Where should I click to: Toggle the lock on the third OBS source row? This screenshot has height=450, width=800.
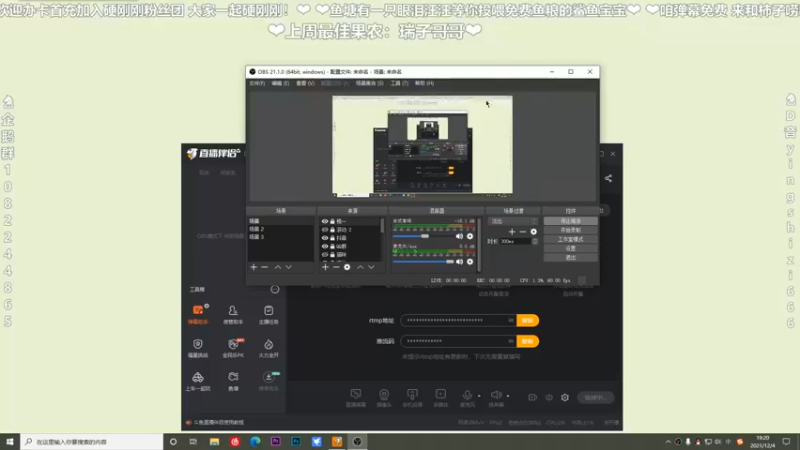[x=332, y=238]
